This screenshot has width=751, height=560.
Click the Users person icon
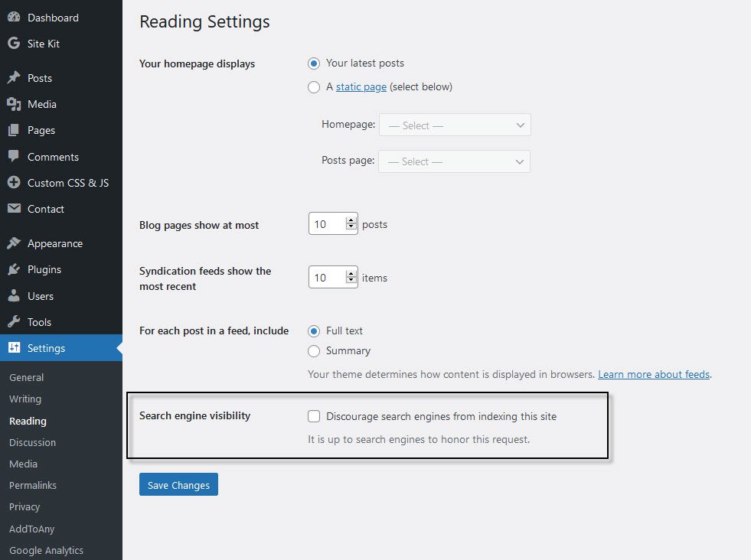pyautogui.click(x=14, y=296)
